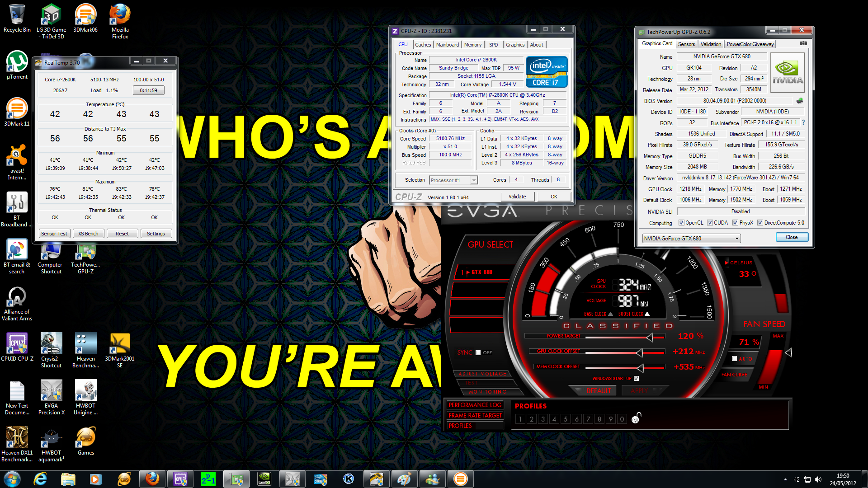Launch EVGA Precision X desktop shortcut

point(51,397)
